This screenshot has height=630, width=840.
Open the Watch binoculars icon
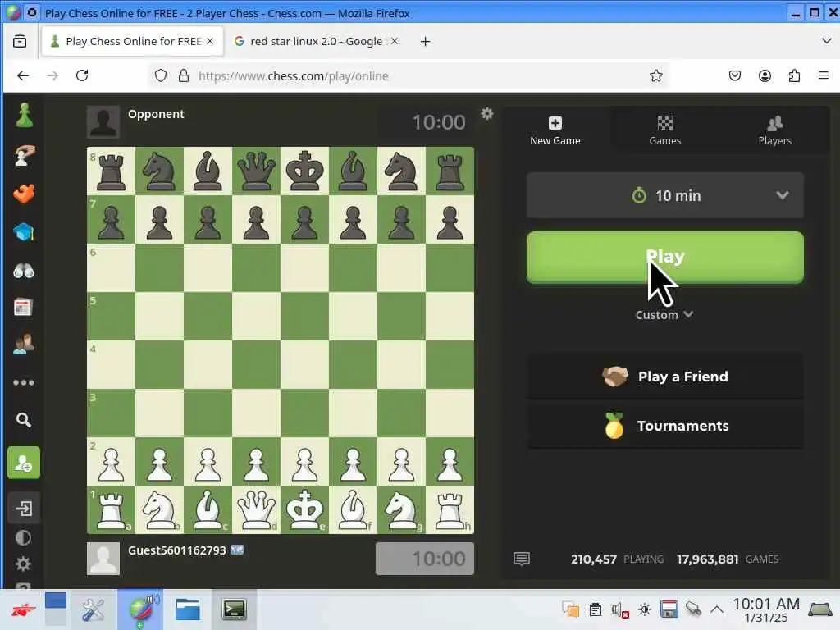[24, 271]
